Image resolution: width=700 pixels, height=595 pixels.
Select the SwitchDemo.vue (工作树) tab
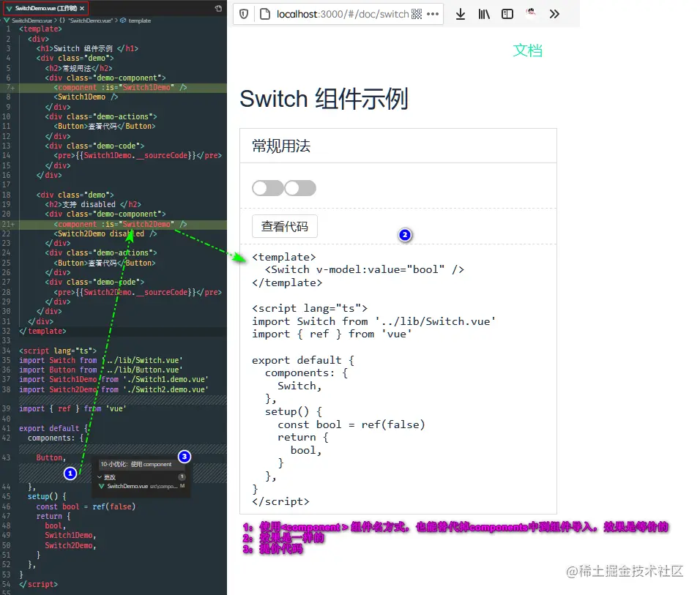[x=45, y=8]
